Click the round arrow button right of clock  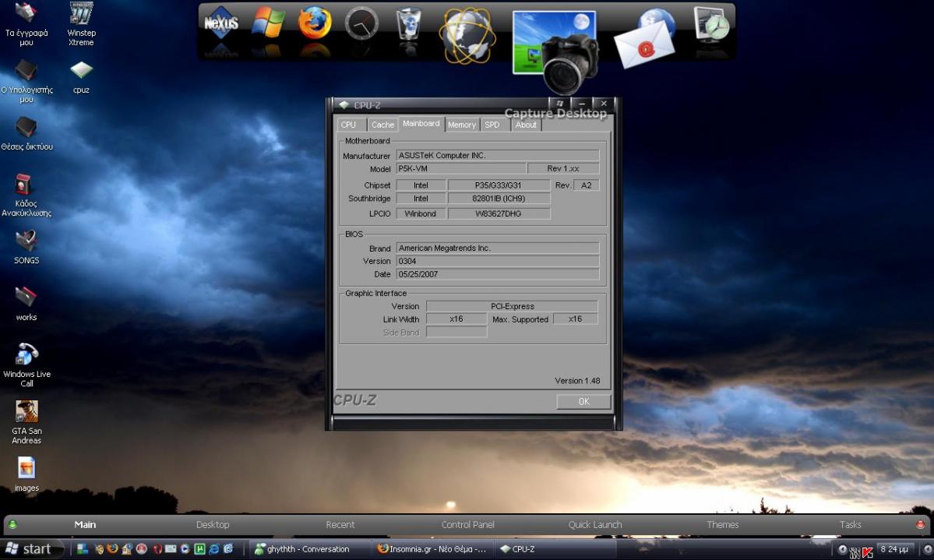click(x=928, y=549)
